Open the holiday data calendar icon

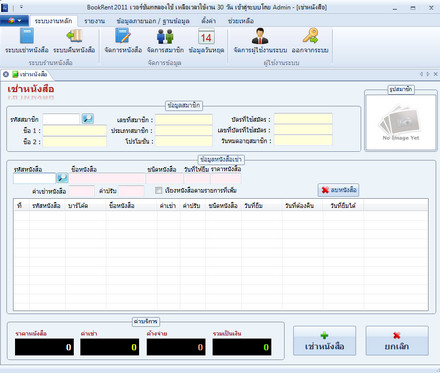pos(206,36)
